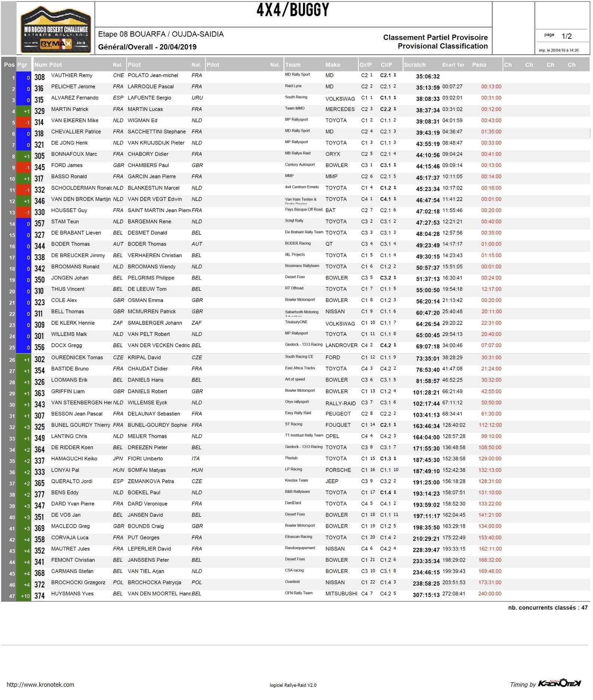Select team name 'Team MMO'
The width and height of the screenshot is (593, 700).
coord(294,108)
